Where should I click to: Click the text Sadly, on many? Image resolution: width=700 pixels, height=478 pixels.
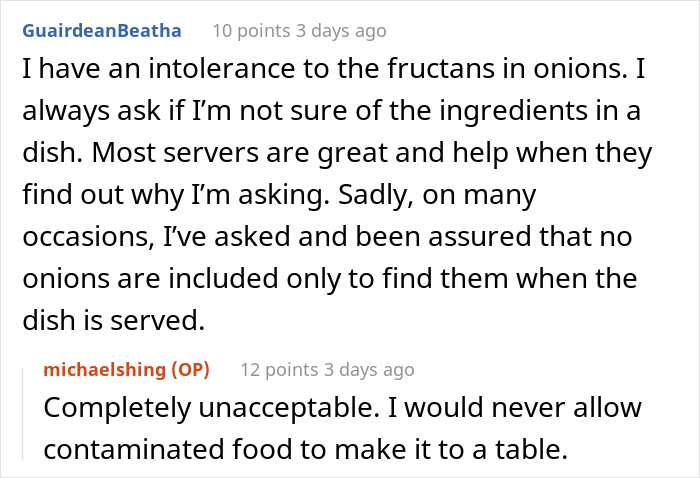[438, 195]
